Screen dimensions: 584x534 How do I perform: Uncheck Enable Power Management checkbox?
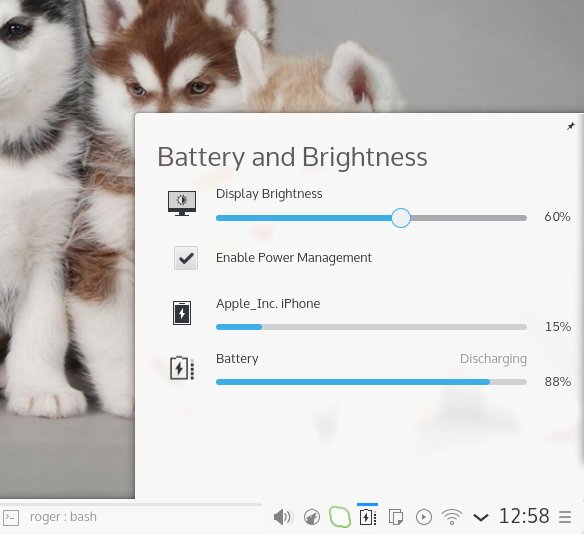click(x=186, y=258)
